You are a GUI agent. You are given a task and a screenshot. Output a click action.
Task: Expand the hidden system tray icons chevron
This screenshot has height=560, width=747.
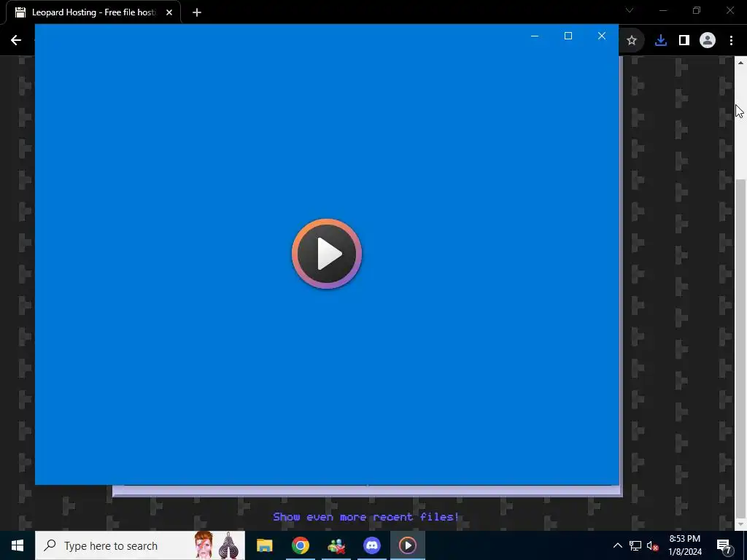tap(617, 545)
